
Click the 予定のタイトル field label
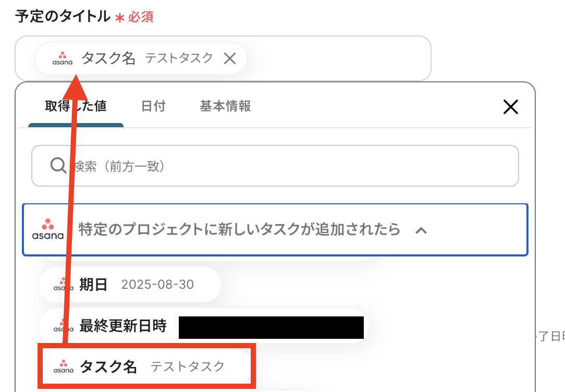[x=63, y=16]
